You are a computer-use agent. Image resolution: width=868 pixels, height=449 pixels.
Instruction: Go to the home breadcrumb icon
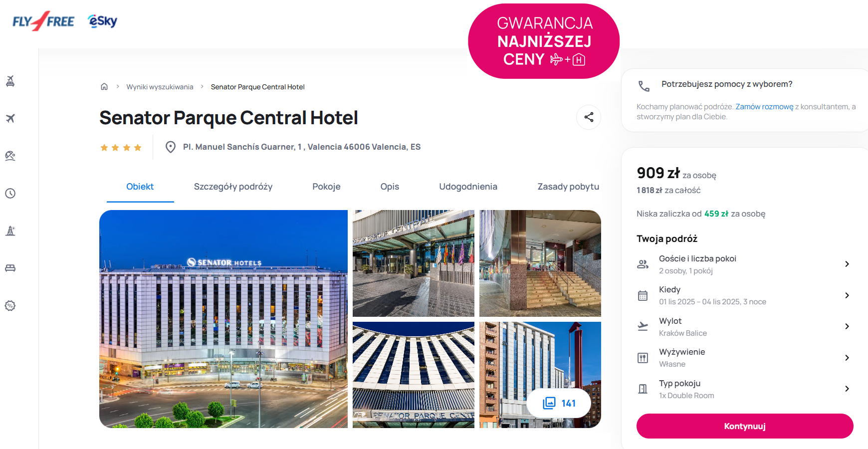(104, 86)
